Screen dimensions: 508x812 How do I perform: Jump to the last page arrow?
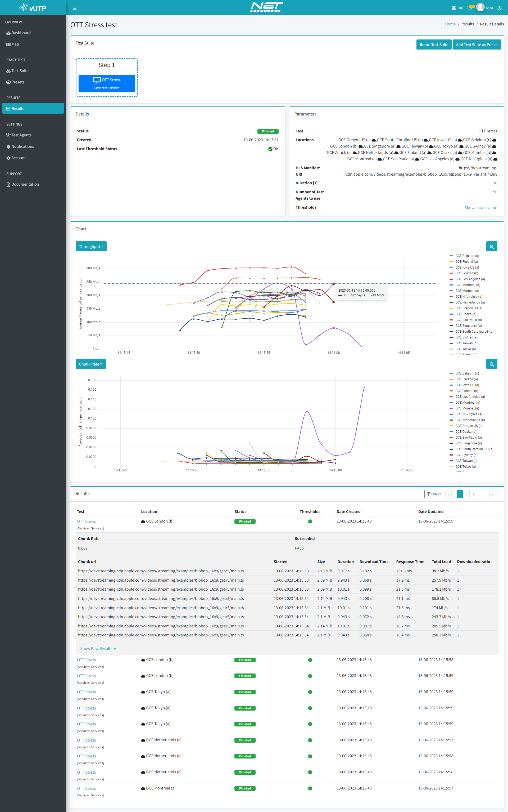pos(498,494)
